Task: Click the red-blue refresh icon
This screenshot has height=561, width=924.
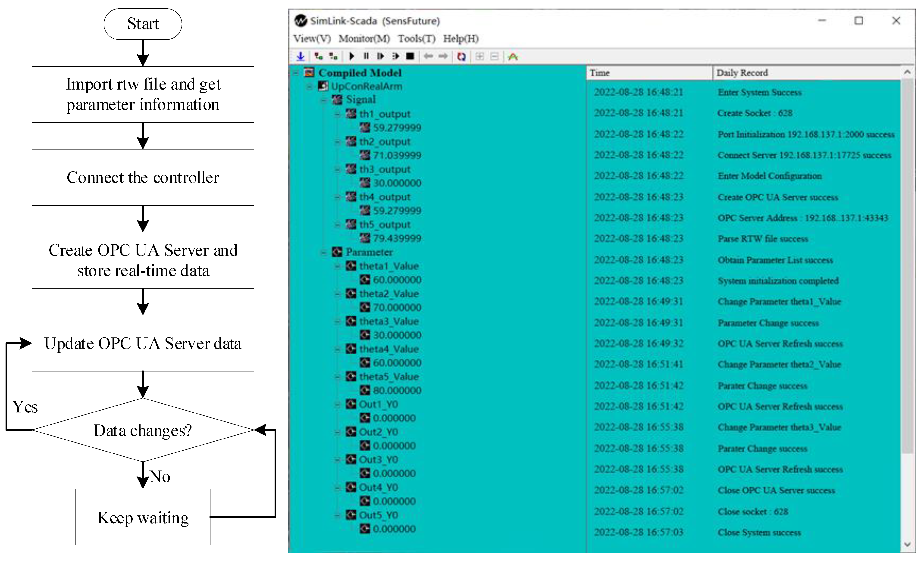Action: point(461,56)
